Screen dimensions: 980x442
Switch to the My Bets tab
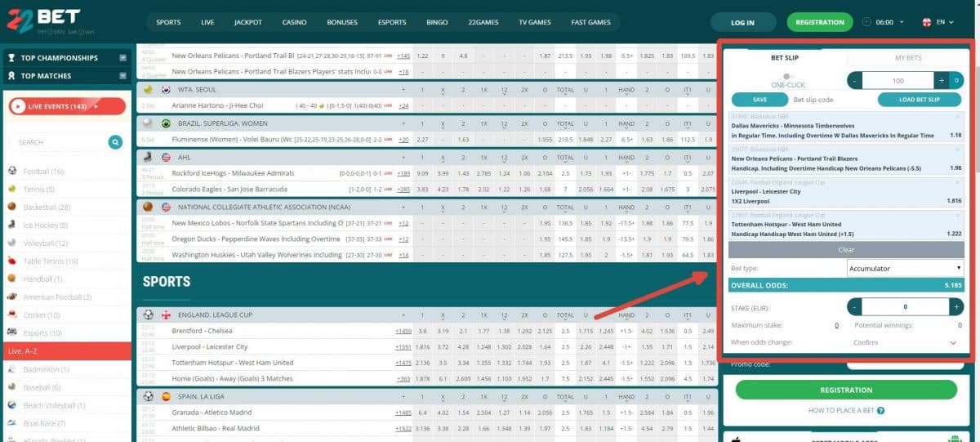[908, 58]
